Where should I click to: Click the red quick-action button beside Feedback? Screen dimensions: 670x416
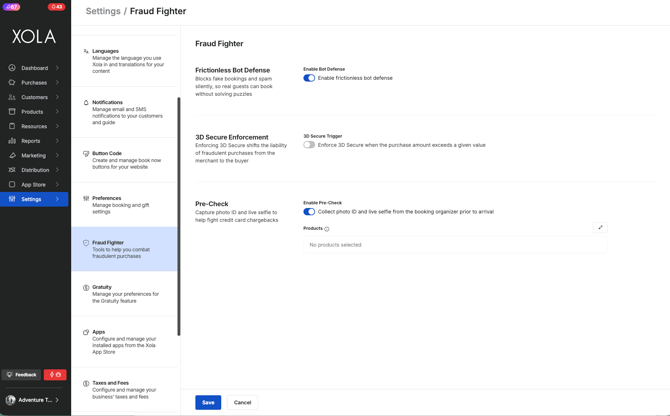[55, 375]
